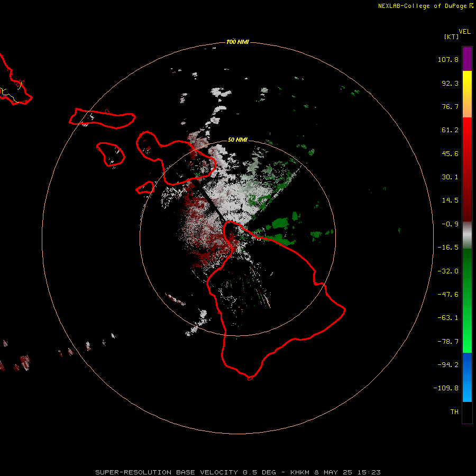Click the -32.0 velocity scale value

[448, 271]
